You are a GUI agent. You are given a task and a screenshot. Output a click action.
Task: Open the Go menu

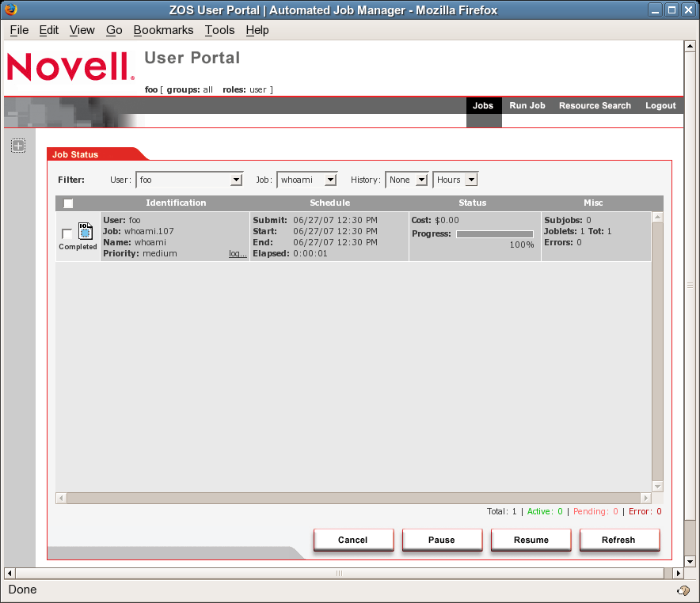(114, 30)
